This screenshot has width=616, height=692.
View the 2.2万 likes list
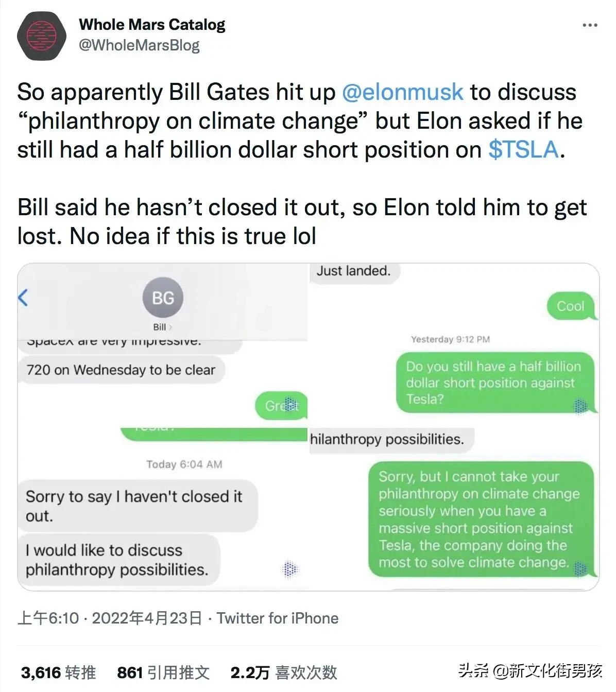coord(284,672)
